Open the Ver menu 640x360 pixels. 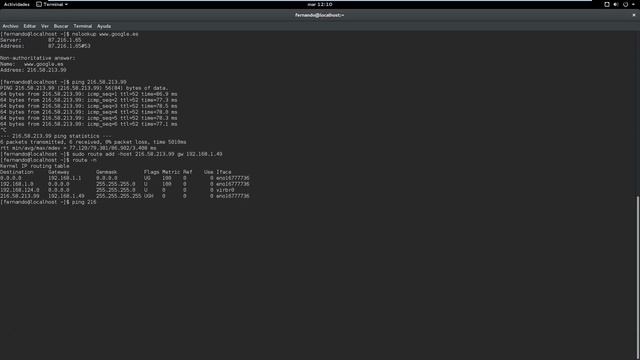(45, 26)
